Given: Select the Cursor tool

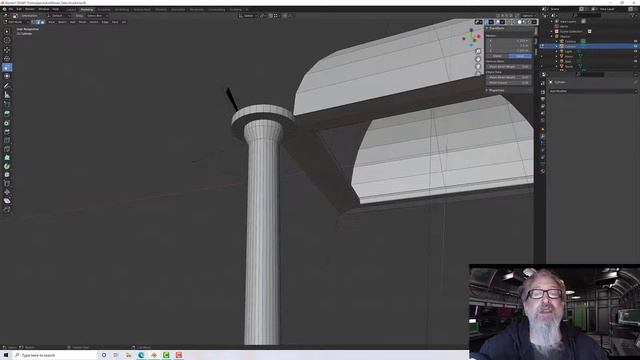Looking at the screenshot, I should [x=7, y=40].
